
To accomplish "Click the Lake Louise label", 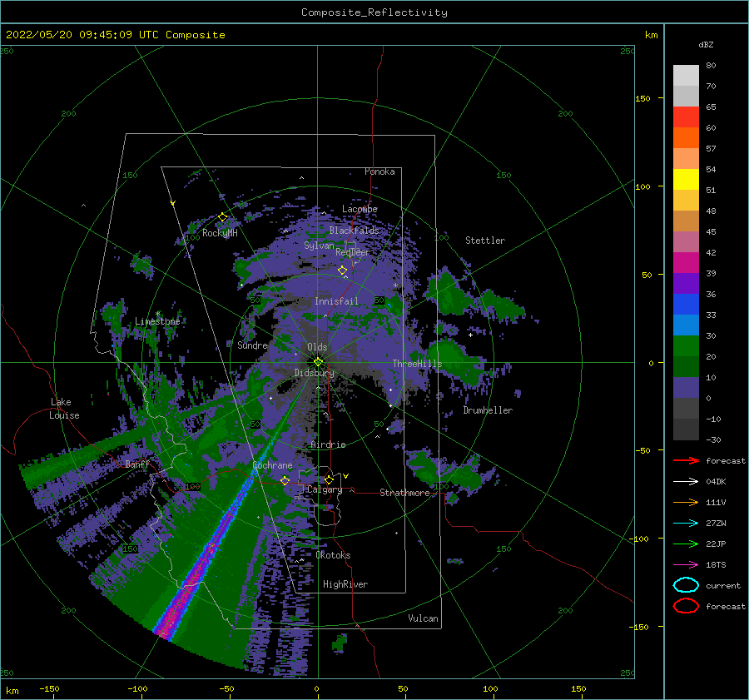I will click(64, 409).
